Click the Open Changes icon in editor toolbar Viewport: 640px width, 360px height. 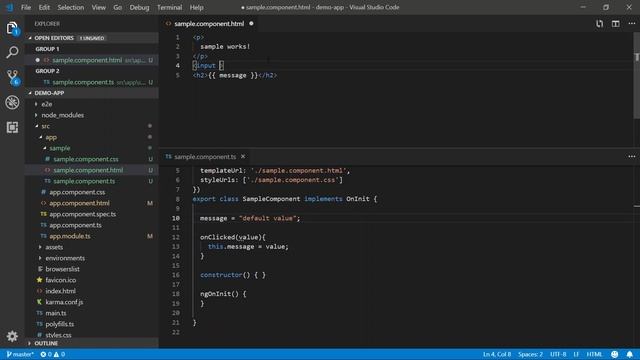(x=599, y=24)
